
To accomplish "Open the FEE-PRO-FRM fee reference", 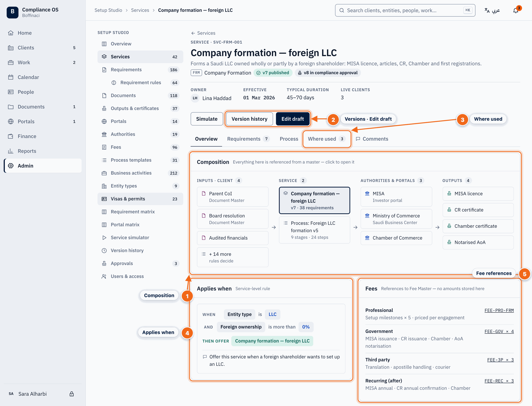I will [499, 310].
